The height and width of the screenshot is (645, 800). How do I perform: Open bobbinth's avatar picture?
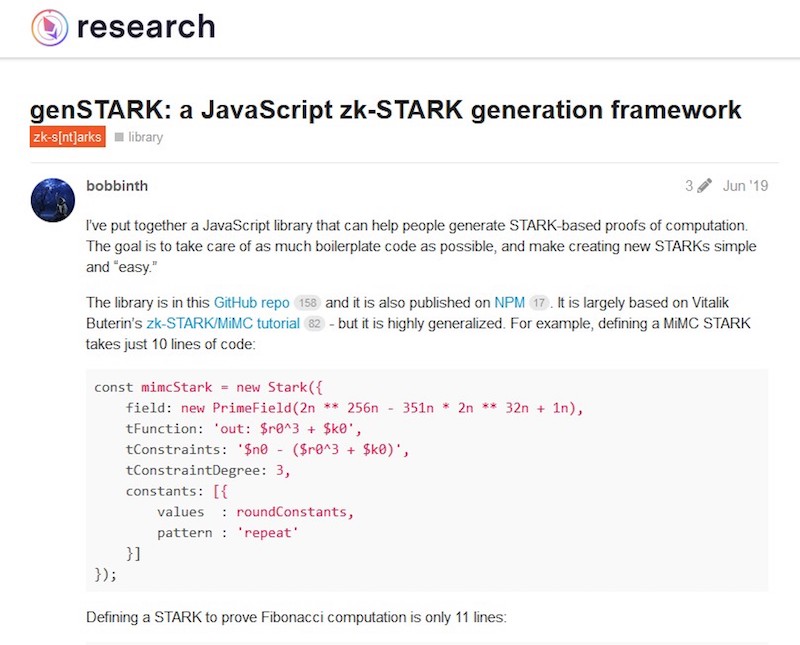pyautogui.click(x=53, y=200)
